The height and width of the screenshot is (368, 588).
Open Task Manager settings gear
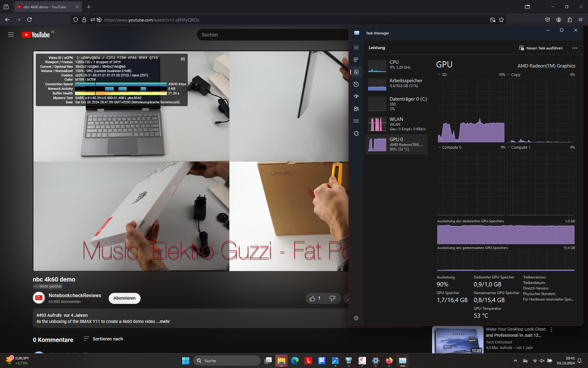pos(356,318)
